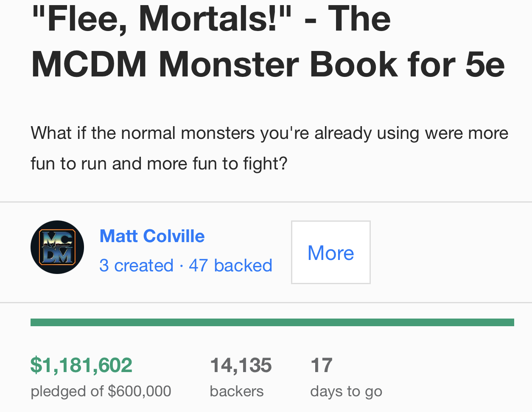Click the green funding progress bar
Viewport: 532px width, 412px height.
pos(272,322)
